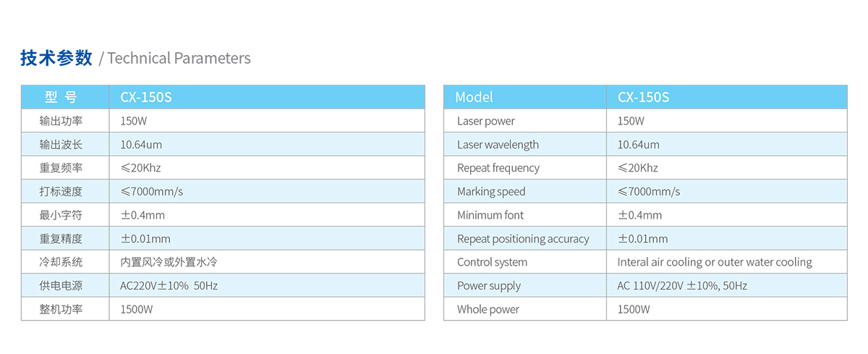Image resolution: width=868 pixels, height=354 pixels.
Task: Select the 型号 header cell
Action: click(x=61, y=97)
